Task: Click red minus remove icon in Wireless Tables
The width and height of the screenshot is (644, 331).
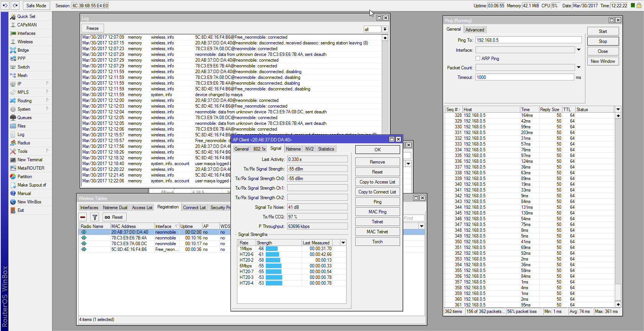Action: [83, 217]
